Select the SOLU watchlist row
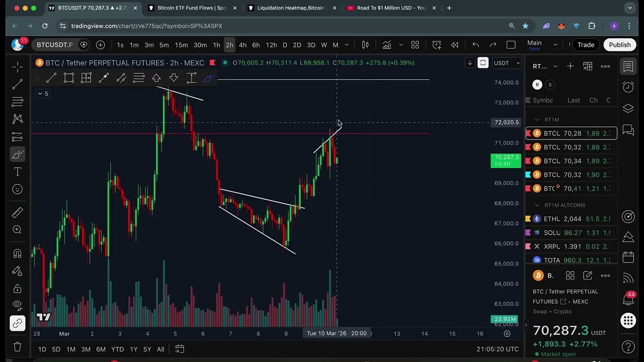The image size is (644, 362). click(x=571, y=233)
